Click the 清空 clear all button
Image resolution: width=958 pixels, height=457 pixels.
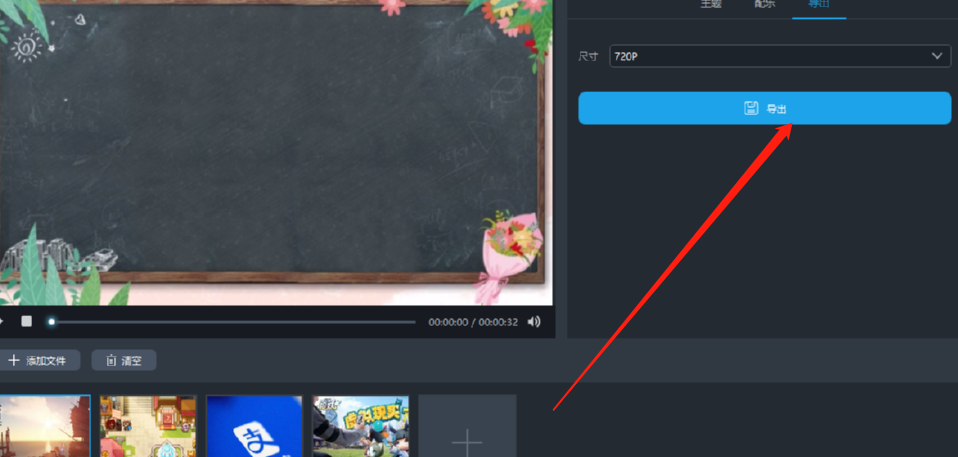coord(124,360)
